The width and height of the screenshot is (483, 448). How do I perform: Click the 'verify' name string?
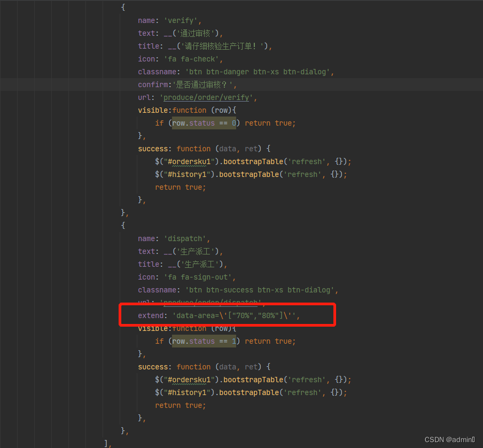coord(181,21)
